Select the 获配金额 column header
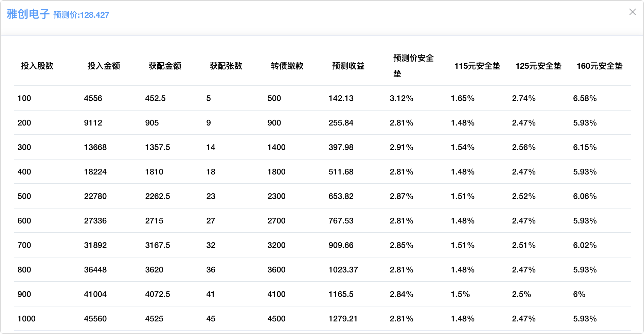The width and height of the screenshot is (644, 334). 165,66
